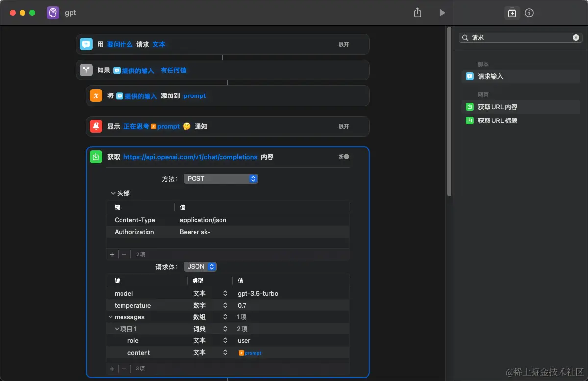Open the POST method dropdown
The width and height of the screenshot is (588, 381).
click(221, 179)
